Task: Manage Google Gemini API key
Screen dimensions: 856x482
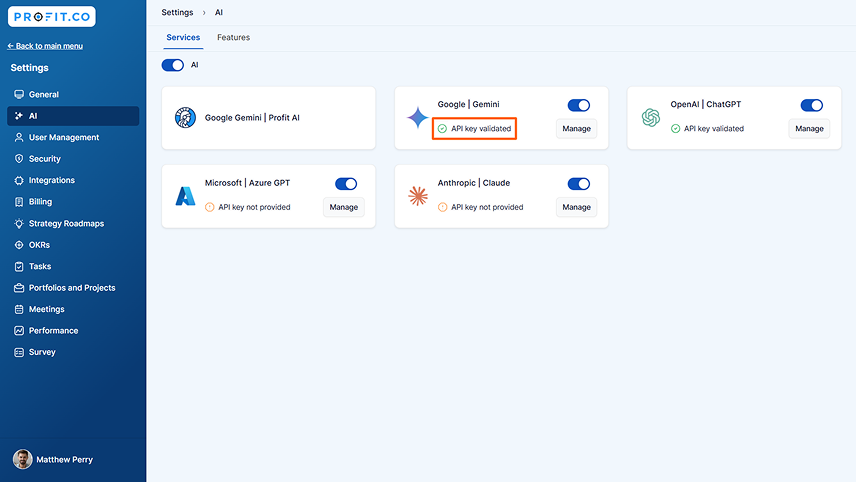Action: click(576, 129)
